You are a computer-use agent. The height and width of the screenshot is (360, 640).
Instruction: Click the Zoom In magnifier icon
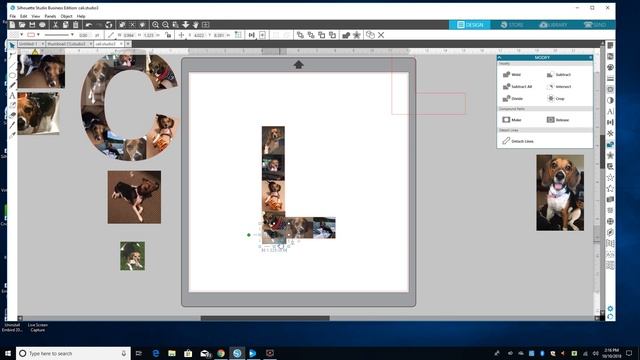(156, 25)
